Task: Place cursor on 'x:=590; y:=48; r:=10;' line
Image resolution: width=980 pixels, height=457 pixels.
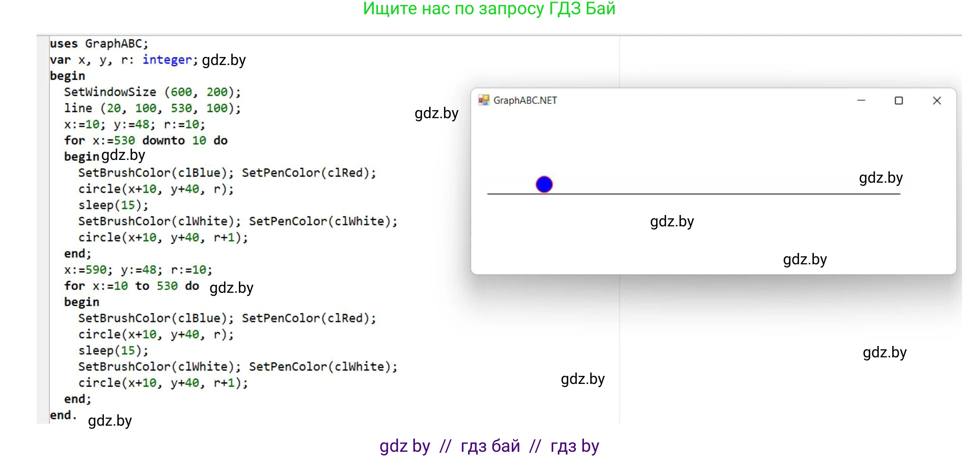Action: (x=138, y=270)
